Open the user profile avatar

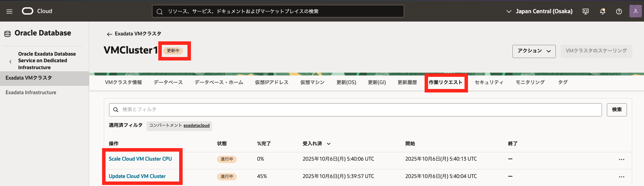coord(635,11)
